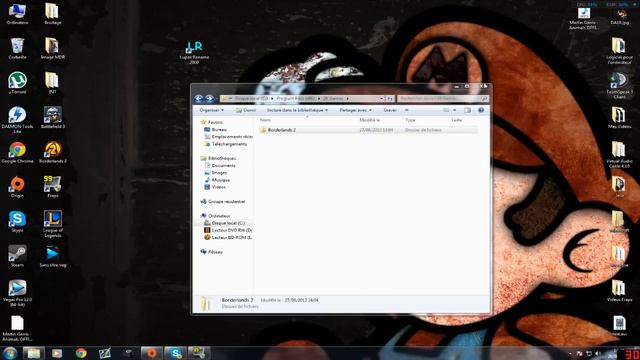
Task: Launch Fraps desktop shortcut
Action: tap(53, 187)
